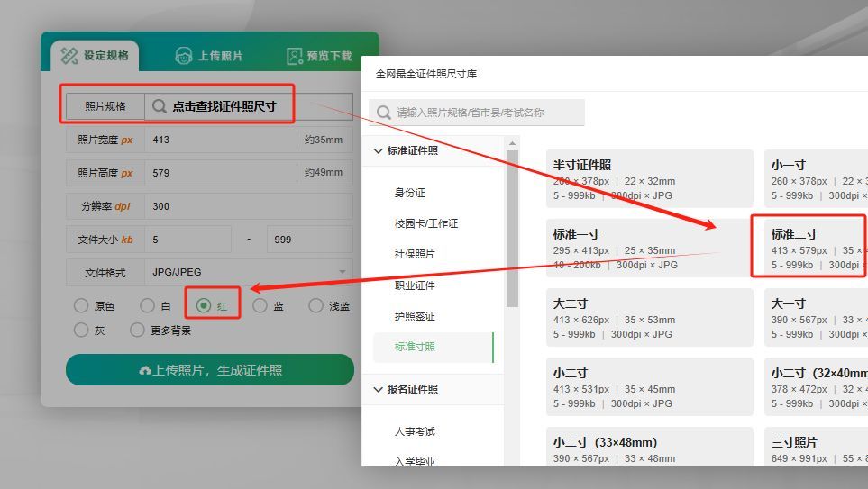Select 原色 background radio button
This screenshot has width=868, height=489.
coord(81,305)
